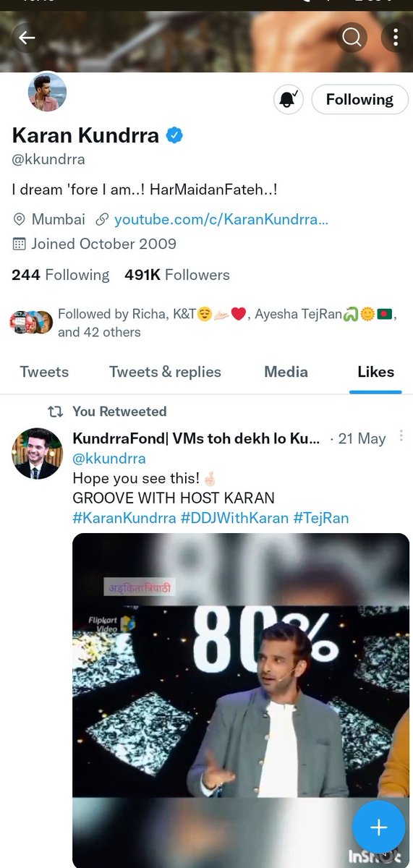View the 491K Followers list
Viewport: 413px width, 868px height.
[177, 275]
